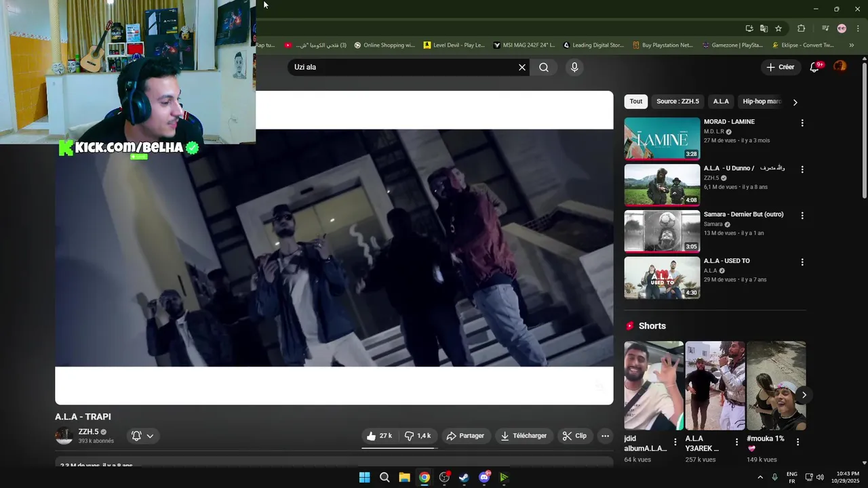Open Chrome three-dot menu

(x=858, y=28)
